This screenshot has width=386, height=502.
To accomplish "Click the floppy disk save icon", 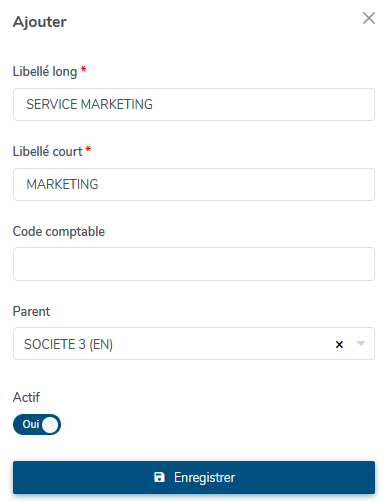I will point(159,477).
